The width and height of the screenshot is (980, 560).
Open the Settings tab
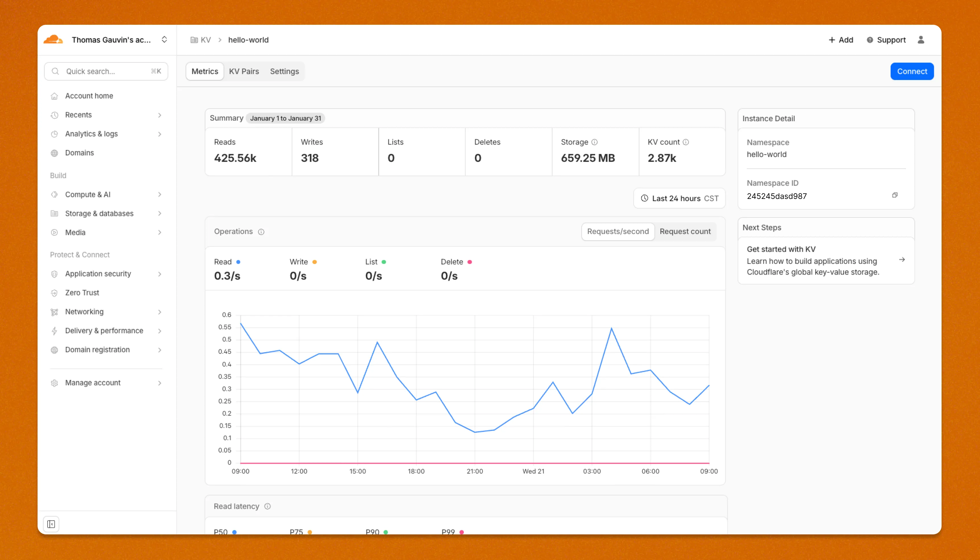tap(284, 71)
